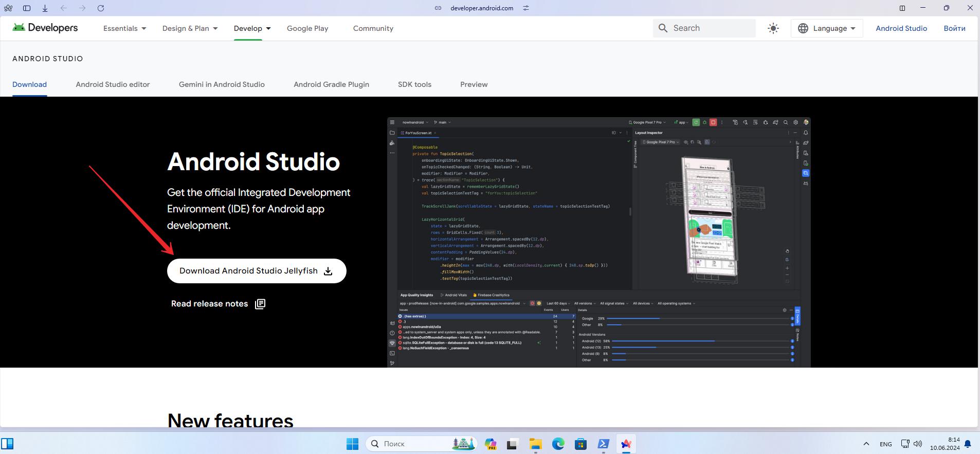The image size is (980, 454).
Task: Click the ANDROID STUDIO section heading
Action: [48, 59]
